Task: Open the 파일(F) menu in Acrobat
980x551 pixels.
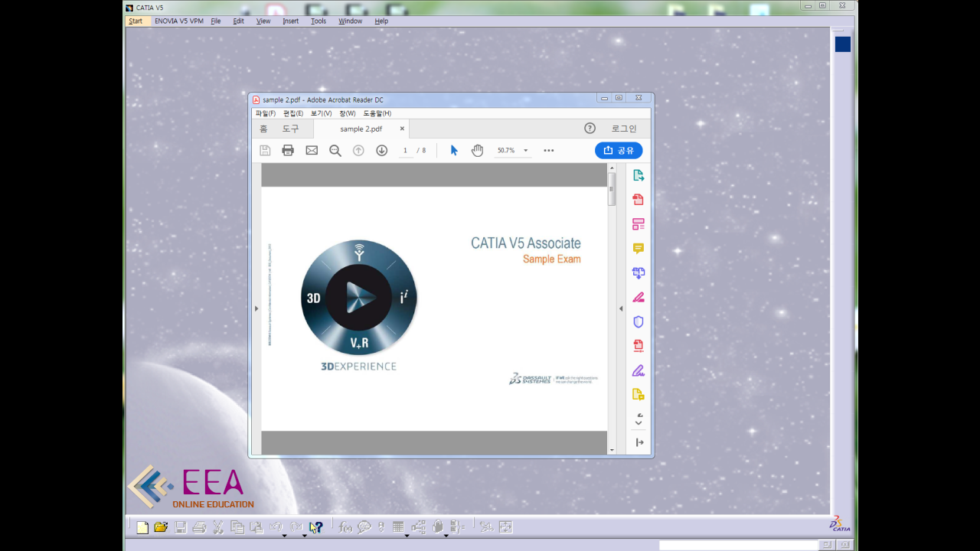Action: (265, 113)
